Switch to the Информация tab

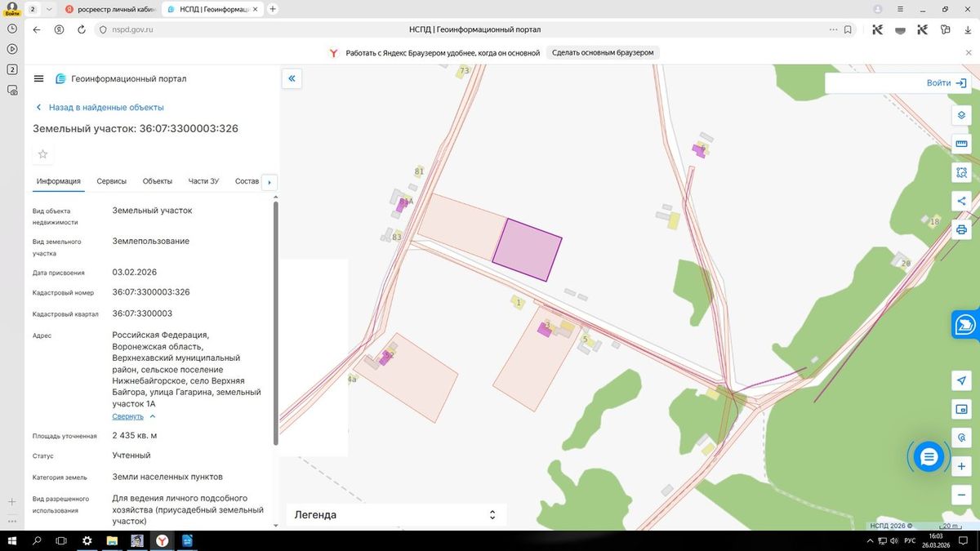[x=58, y=181]
